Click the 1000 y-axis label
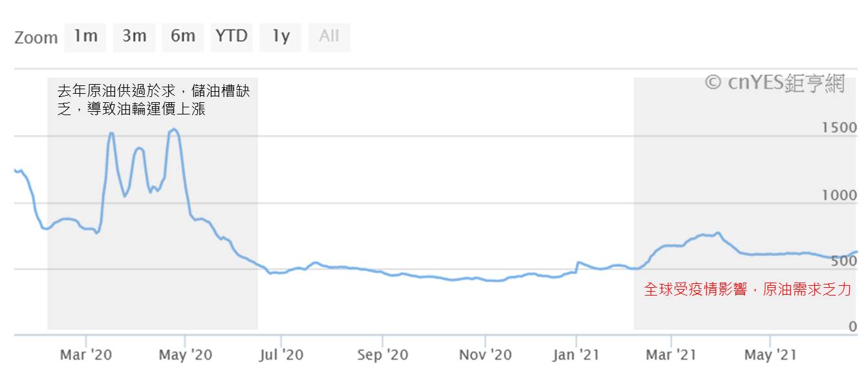The width and height of the screenshot is (868, 388). tap(839, 195)
